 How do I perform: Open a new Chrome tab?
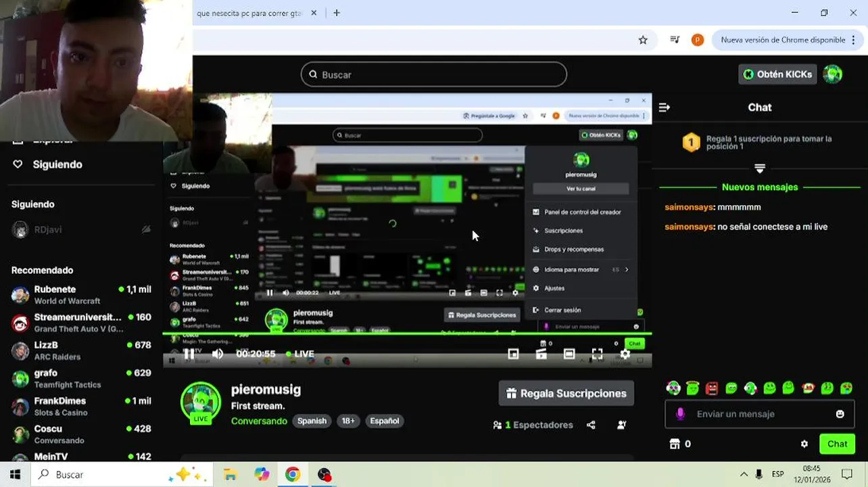[x=337, y=13]
